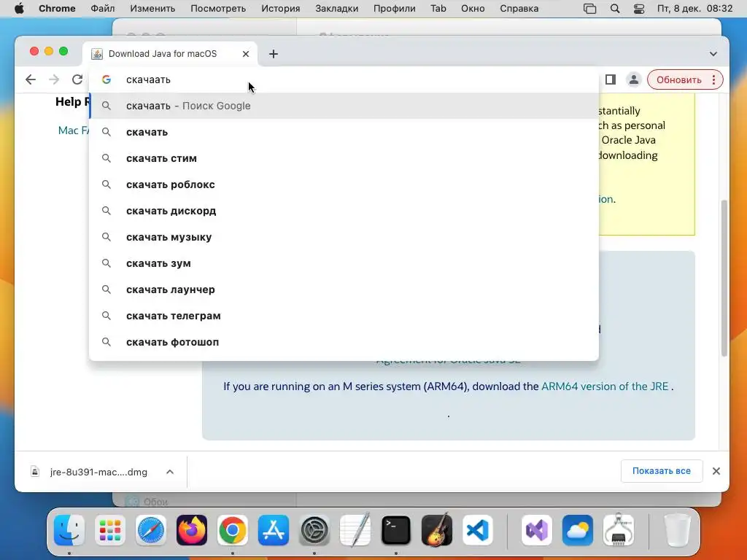Open the Weather app from the Dock
747x560 pixels.
click(x=578, y=530)
